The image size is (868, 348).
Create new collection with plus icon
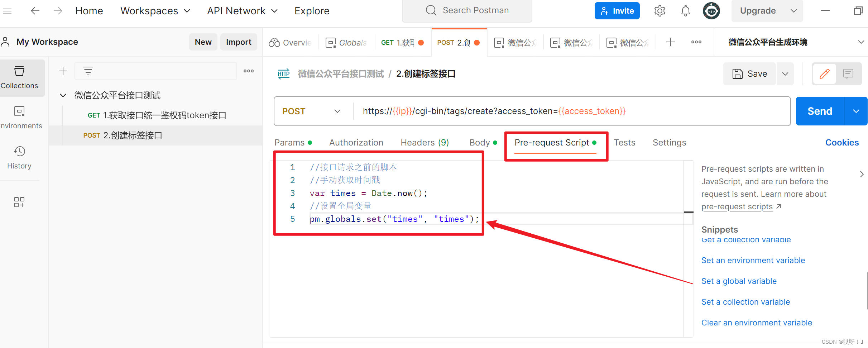click(x=63, y=71)
